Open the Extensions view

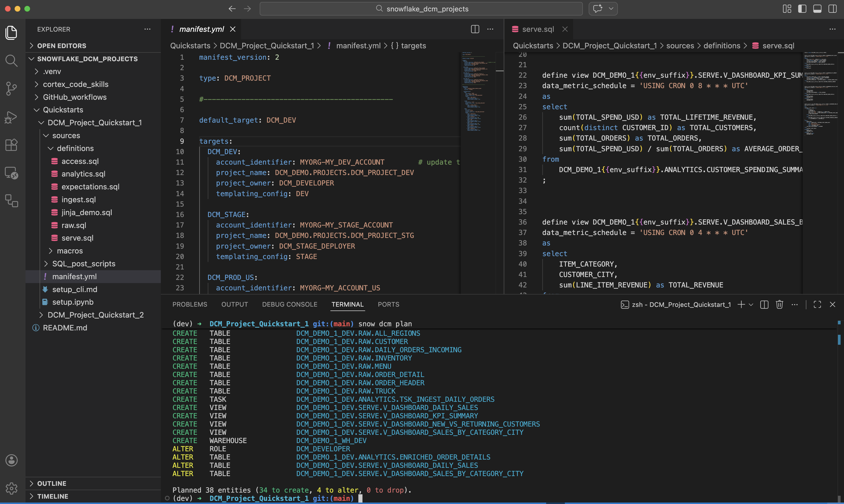click(11, 145)
